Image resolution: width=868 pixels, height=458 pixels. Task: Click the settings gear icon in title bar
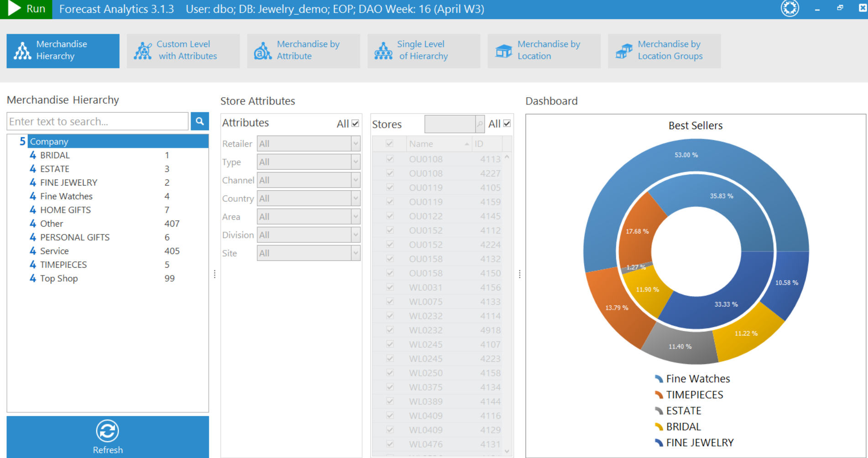pos(790,8)
